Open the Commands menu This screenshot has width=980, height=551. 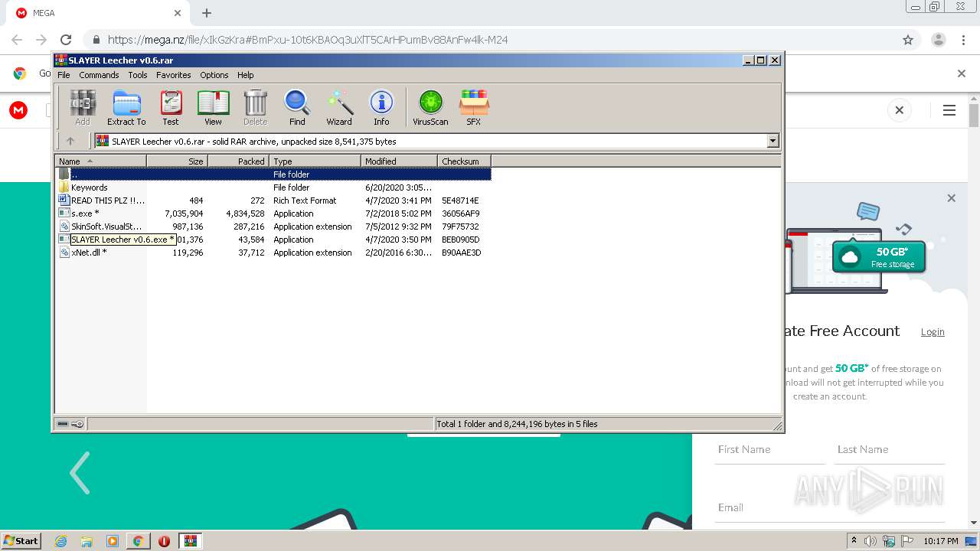[99, 75]
